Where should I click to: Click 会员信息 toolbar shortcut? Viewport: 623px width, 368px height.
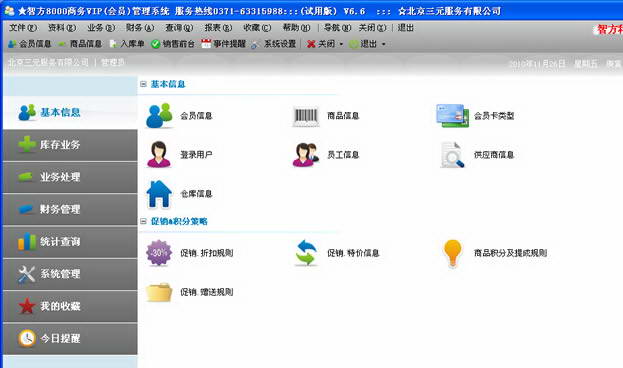click(x=30, y=44)
